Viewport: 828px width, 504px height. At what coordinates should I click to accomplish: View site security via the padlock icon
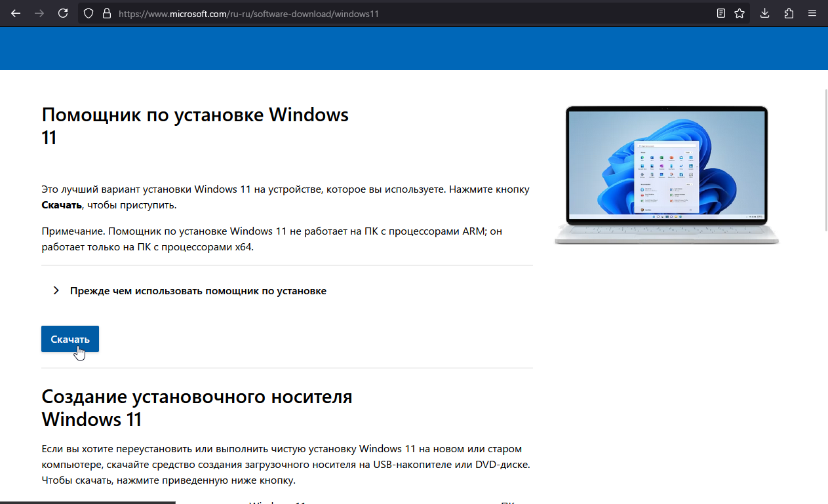coord(106,12)
